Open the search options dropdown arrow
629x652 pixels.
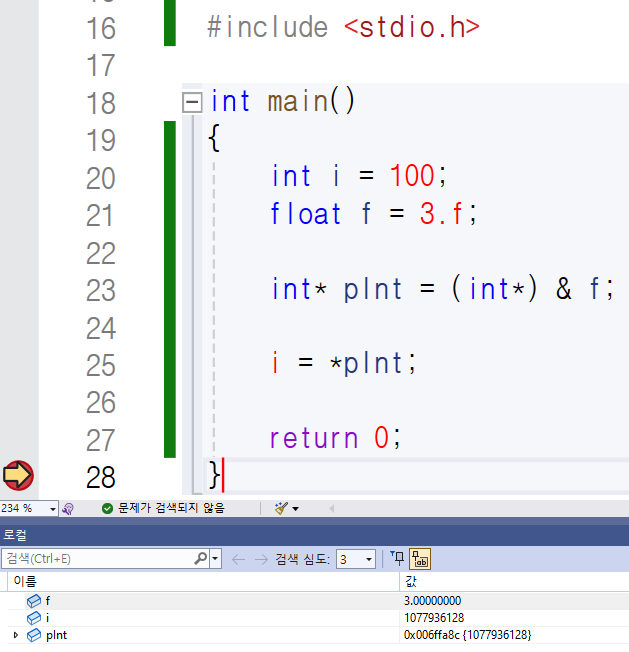point(215,558)
